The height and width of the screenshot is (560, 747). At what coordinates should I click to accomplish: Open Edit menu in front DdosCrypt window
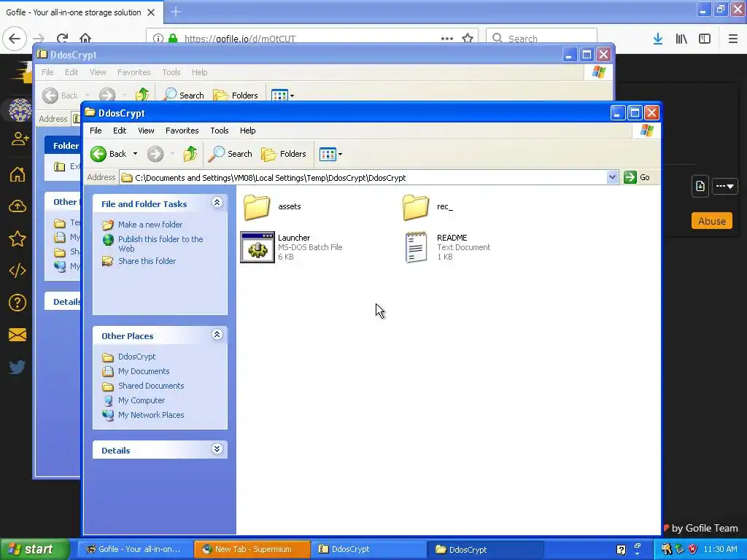120,131
